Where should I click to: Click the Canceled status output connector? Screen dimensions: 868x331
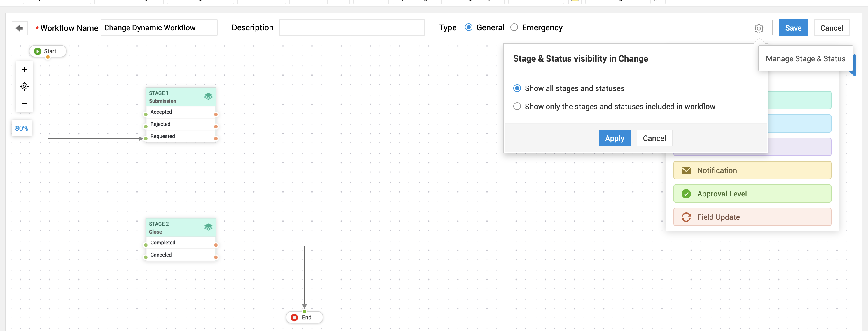pos(216,257)
